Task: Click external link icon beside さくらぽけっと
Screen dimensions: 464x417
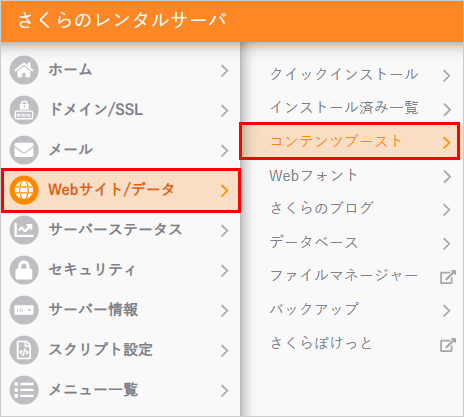Action: [x=447, y=345]
